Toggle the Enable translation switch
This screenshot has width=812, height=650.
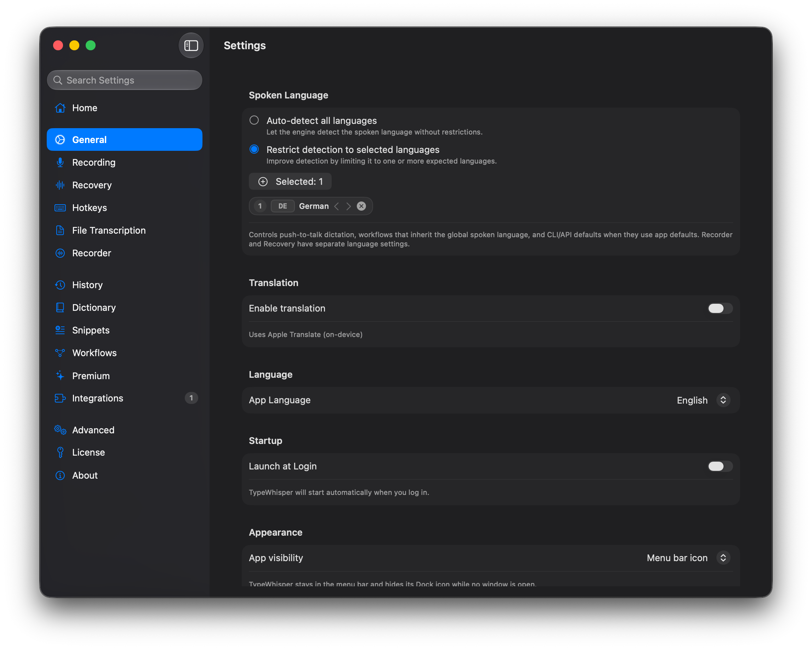[x=720, y=308]
